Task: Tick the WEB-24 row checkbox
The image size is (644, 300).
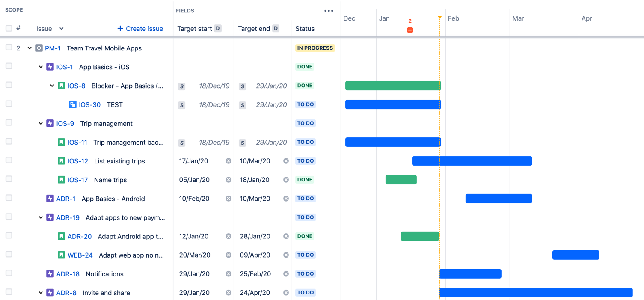Action: pos(9,255)
